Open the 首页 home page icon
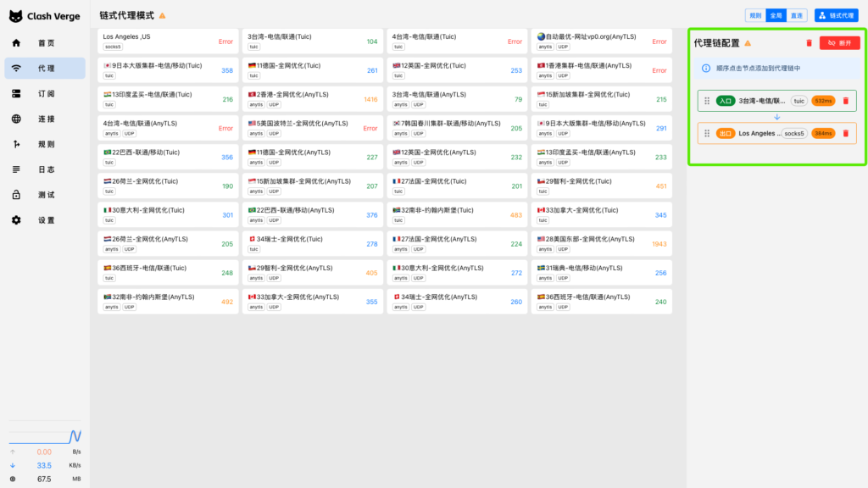Viewport: 868px width, 488px height. point(16,42)
